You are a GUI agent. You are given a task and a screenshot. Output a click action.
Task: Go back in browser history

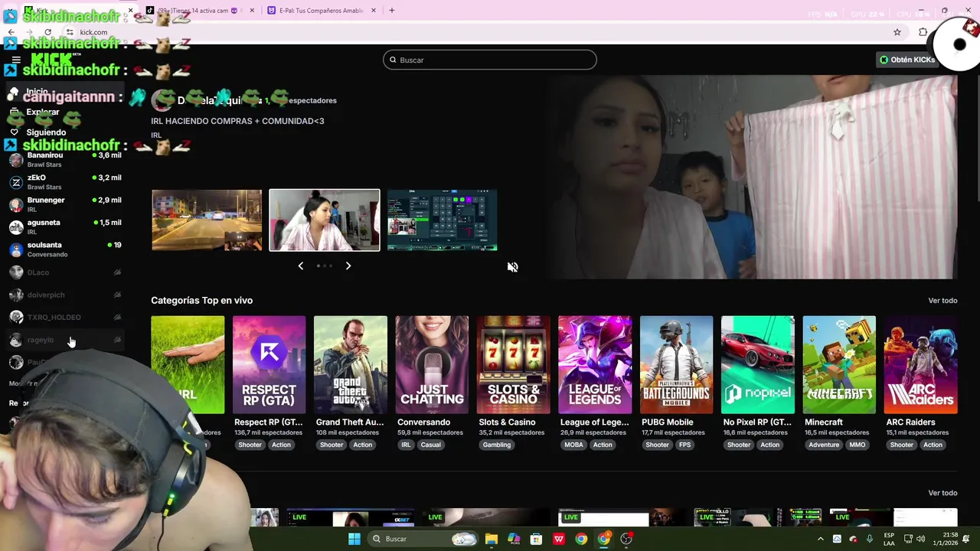(11, 32)
